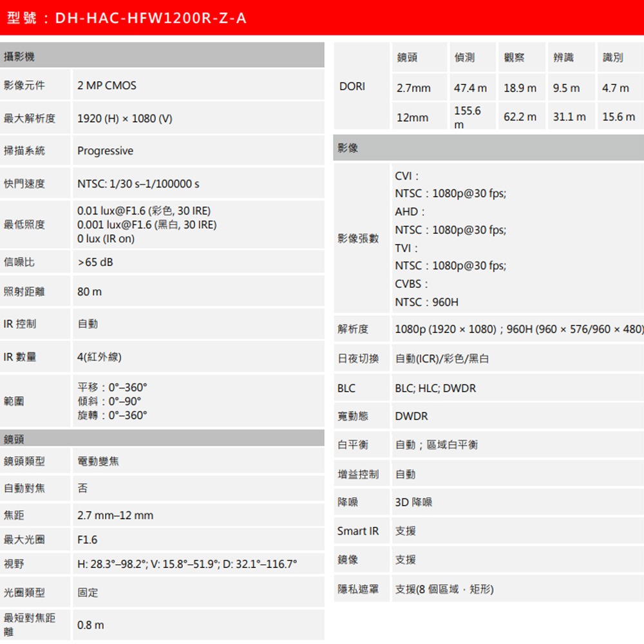Click the 12mm lens value in DORI table
Viewport: 644px width, 644px height.
coord(412,117)
